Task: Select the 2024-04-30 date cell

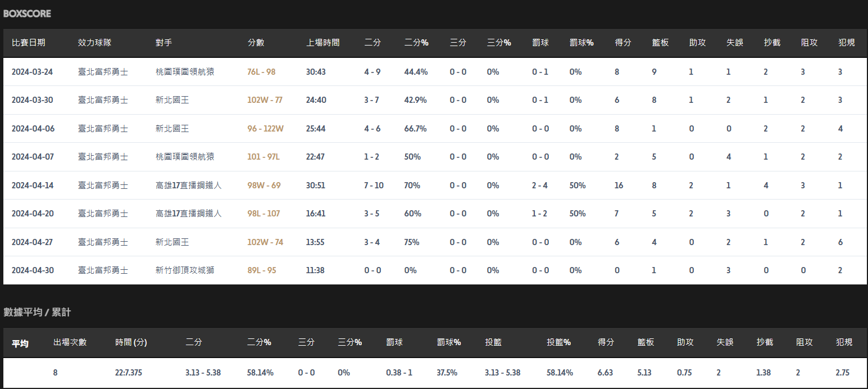Action: pyautogui.click(x=33, y=270)
